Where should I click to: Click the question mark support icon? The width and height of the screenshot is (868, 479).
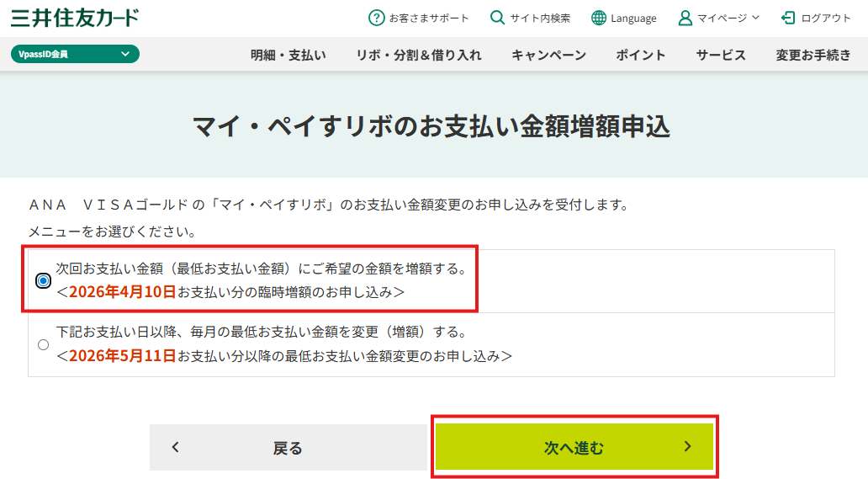click(x=377, y=18)
